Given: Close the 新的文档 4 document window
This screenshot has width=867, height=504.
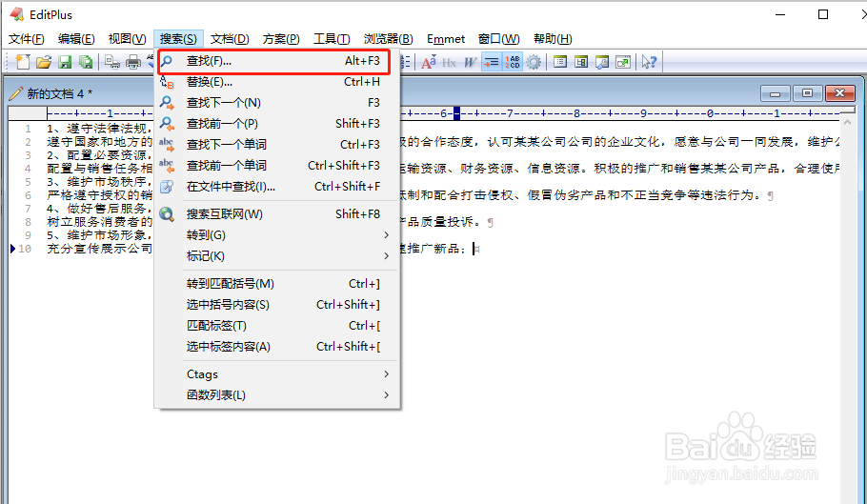Looking at the screenshot, I should 840,92.
